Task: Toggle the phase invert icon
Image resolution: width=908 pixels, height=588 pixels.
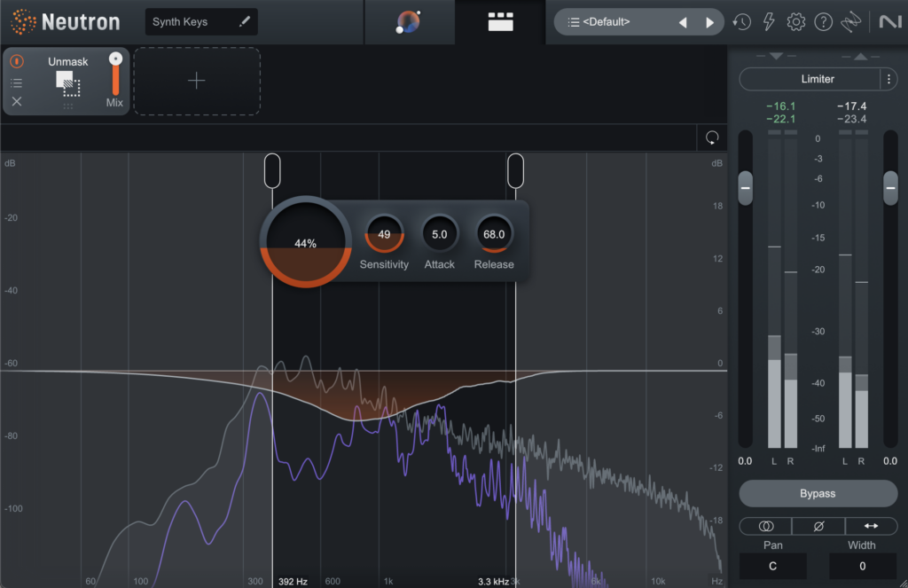Action: 818,526
